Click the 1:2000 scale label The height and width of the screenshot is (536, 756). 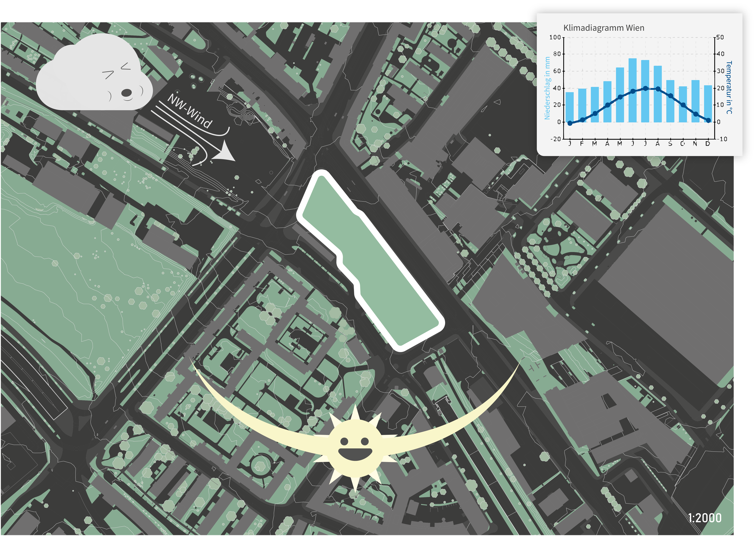point(705,518)
